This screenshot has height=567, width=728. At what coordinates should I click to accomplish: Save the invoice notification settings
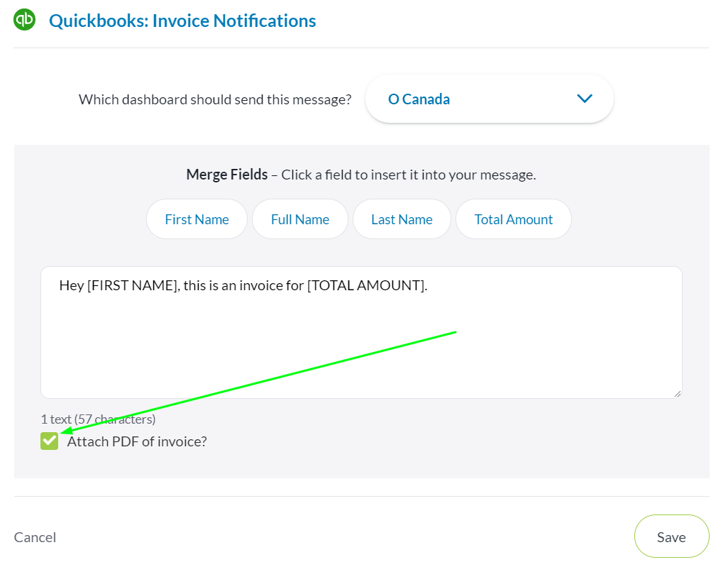(x=671, y=536)
